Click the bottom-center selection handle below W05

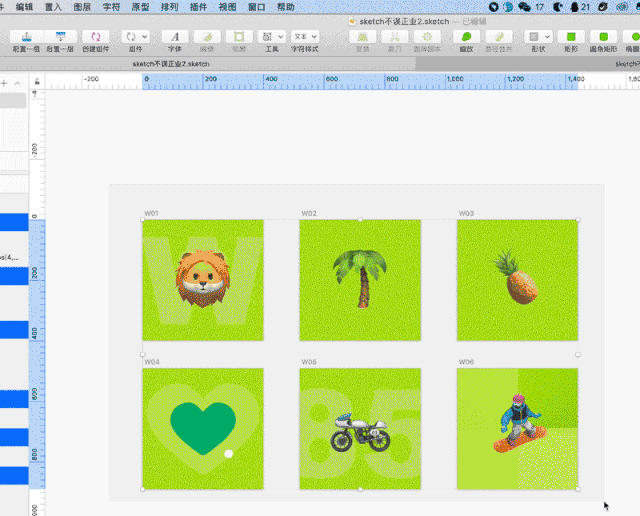[360, 489]
